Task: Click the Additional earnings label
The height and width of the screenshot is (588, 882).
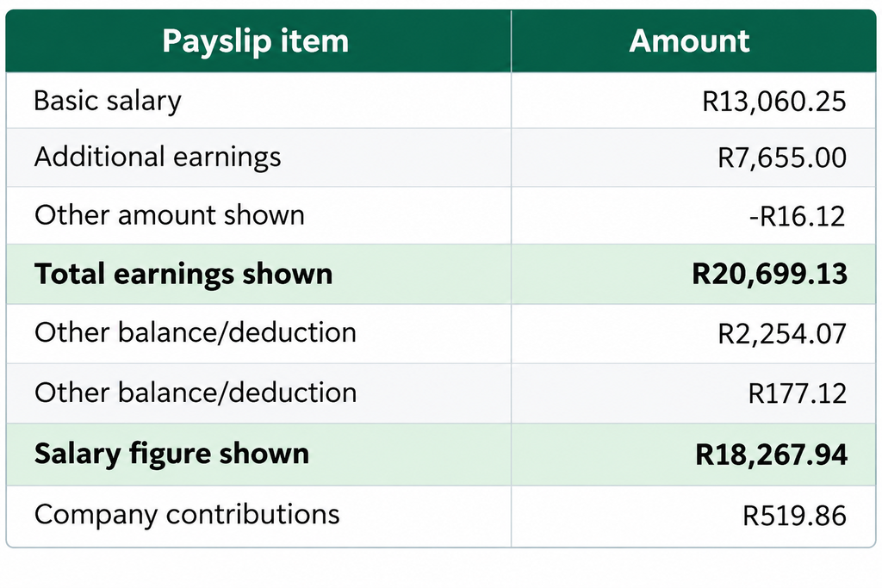Action: (x=158, y=157)
